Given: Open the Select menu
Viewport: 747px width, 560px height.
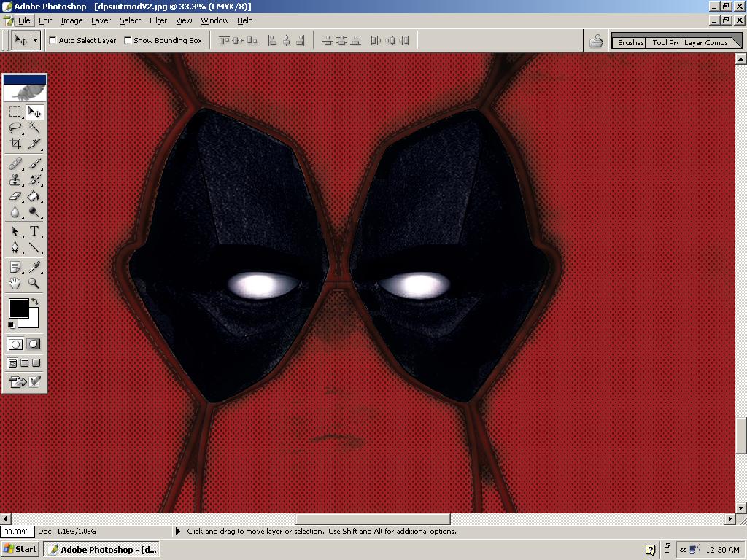Looking at the screenshot, I should [130, 20].
